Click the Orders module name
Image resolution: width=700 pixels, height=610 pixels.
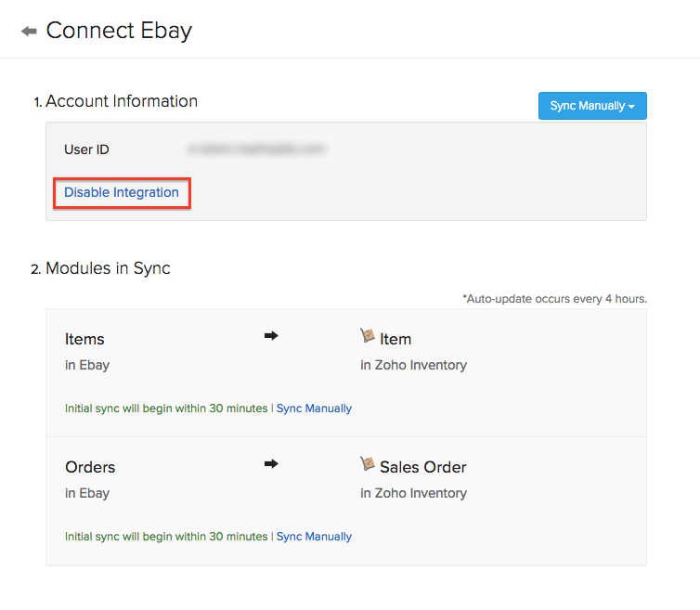[90, 467]
